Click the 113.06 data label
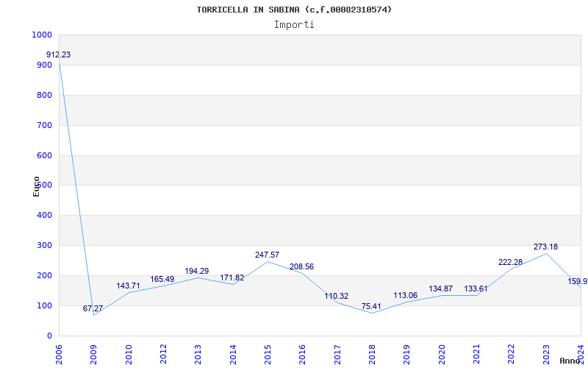Image resolution: width=588 pixels, height=368 pixels. click(406, 296)
